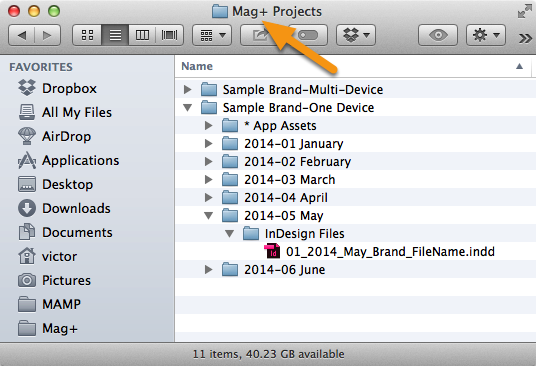
Task: Go back with the left arrow button
Action: tap(21, 35)
